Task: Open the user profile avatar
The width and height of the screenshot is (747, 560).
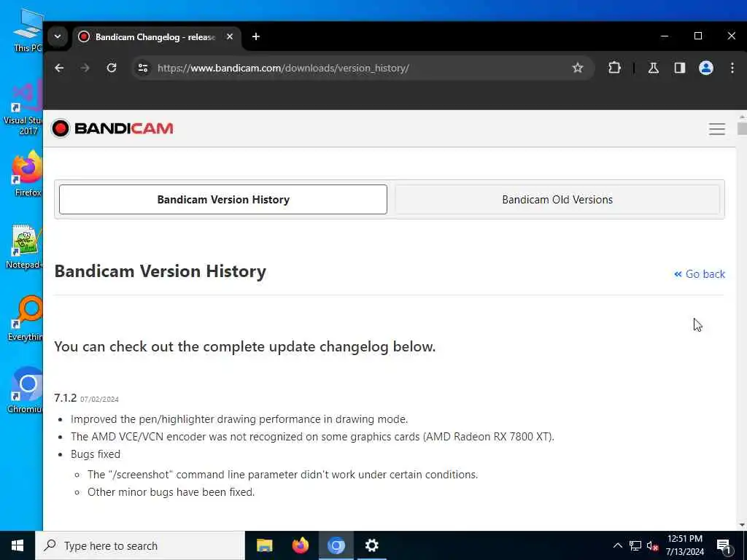Action: pyautogui.click(x=706, y=68)
